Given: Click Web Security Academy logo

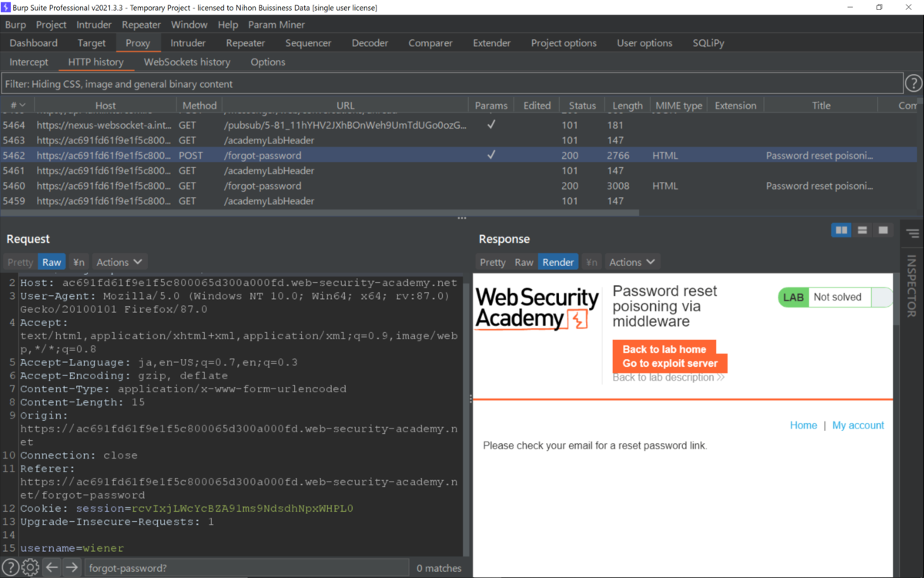Looking at the screenshot, I should pyautogui.click(x=537, y=309).
